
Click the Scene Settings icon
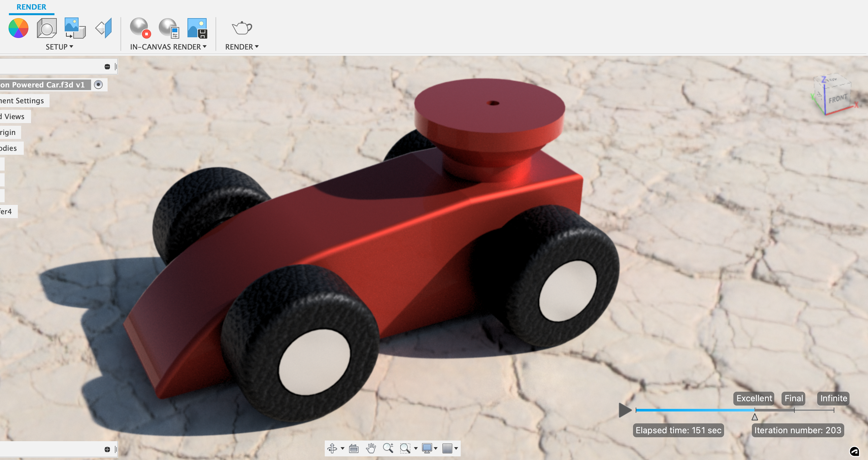pos(47,28)
